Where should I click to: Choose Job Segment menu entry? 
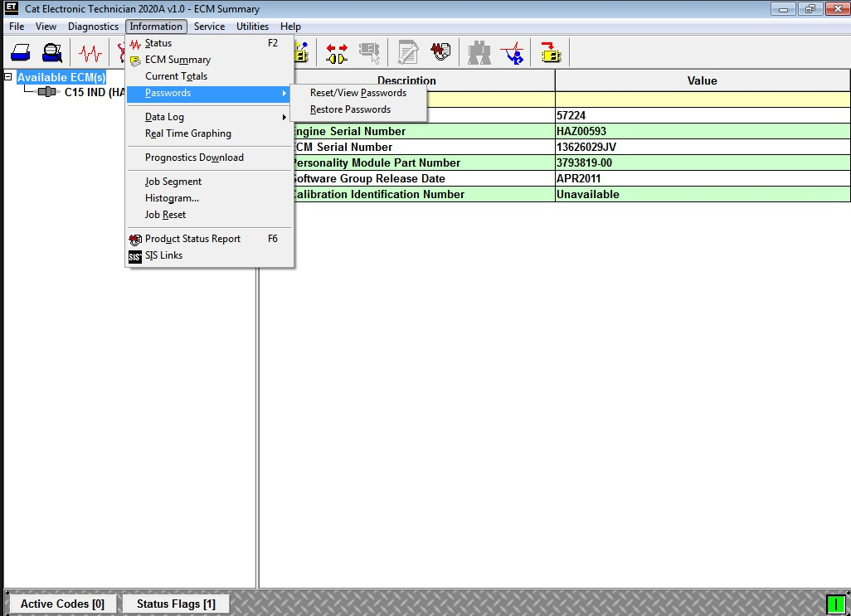point(210,182)
